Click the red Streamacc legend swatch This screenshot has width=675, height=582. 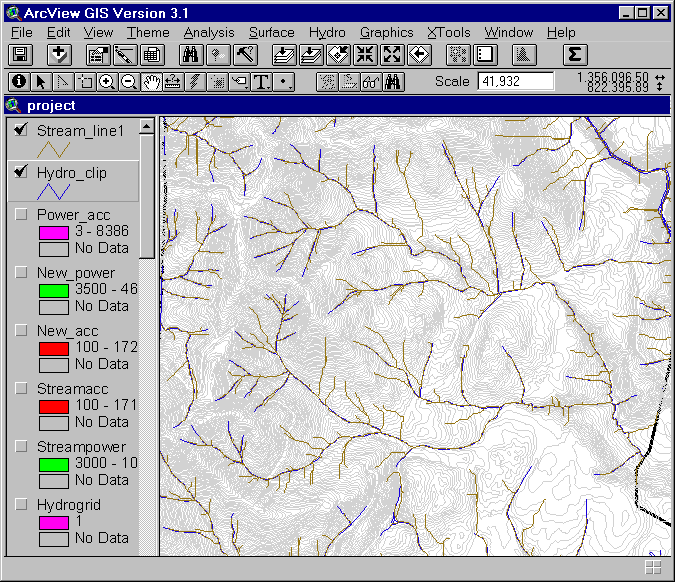click(x=54, y=407)
